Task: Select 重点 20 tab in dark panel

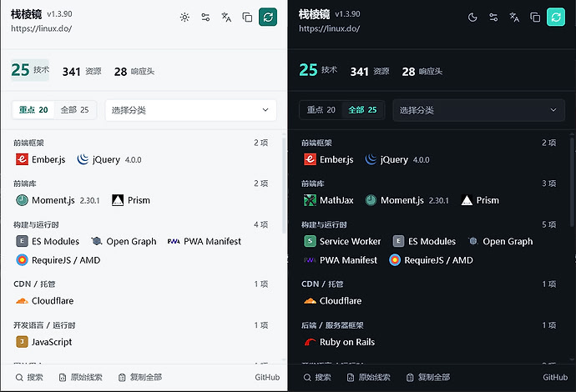Action: [x=321, y=110]
